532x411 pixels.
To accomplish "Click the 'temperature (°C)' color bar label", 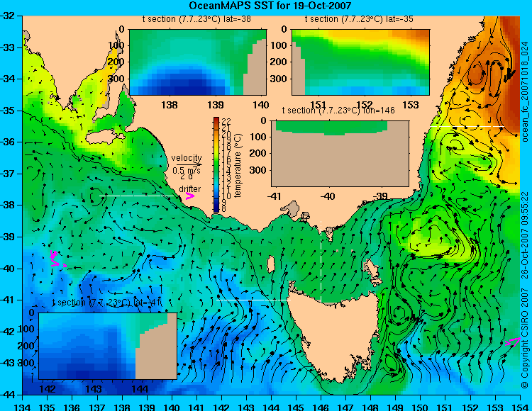I will click(238, 165).
